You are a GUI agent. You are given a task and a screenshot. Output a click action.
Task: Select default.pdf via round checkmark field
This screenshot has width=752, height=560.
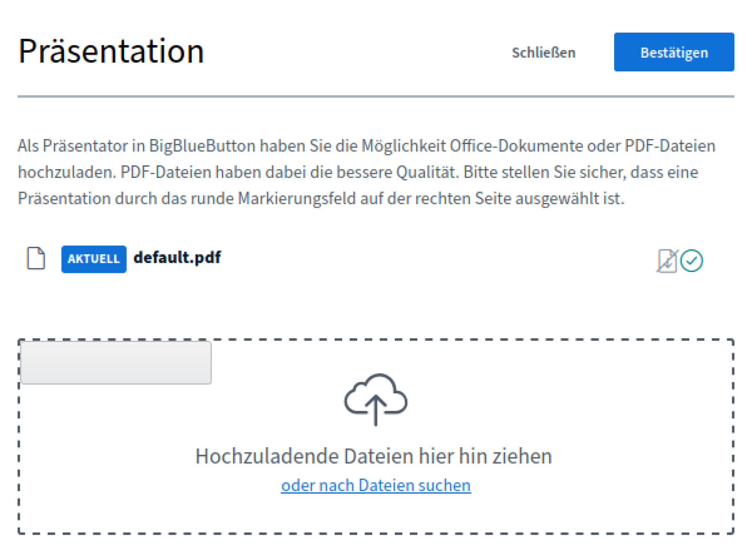[x=691, y=260]
